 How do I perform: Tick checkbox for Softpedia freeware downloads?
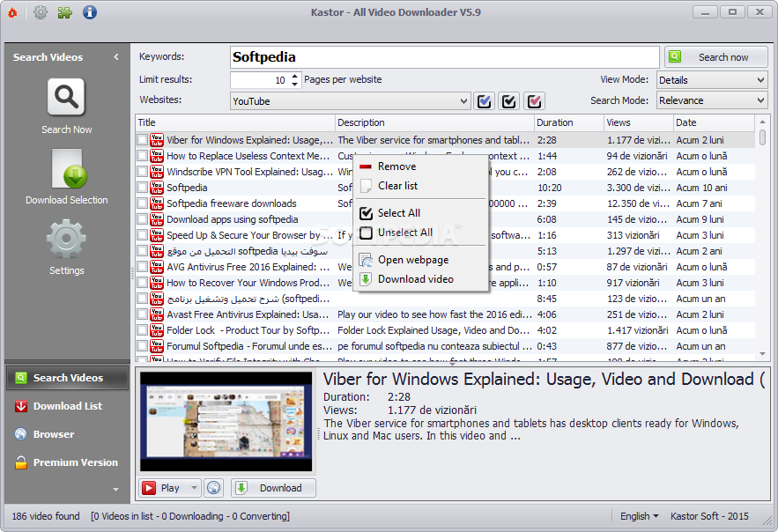[143, 203]
